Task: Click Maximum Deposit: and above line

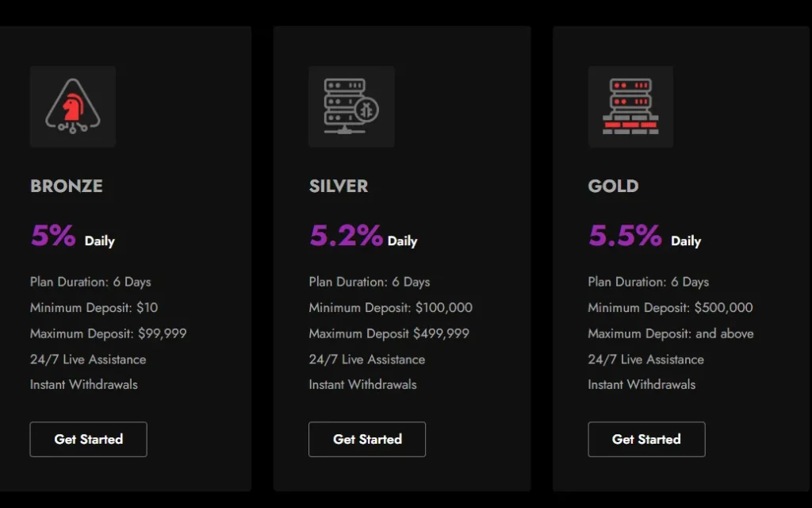Action: (670, 333)
